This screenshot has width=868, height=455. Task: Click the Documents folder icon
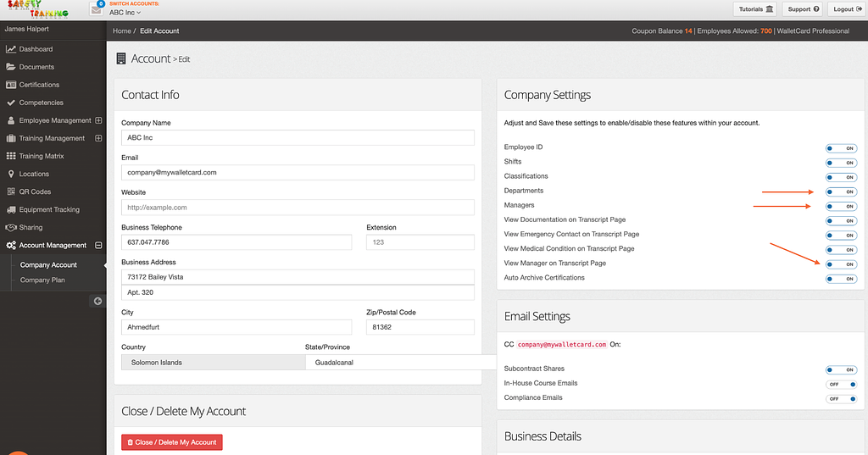11,67
